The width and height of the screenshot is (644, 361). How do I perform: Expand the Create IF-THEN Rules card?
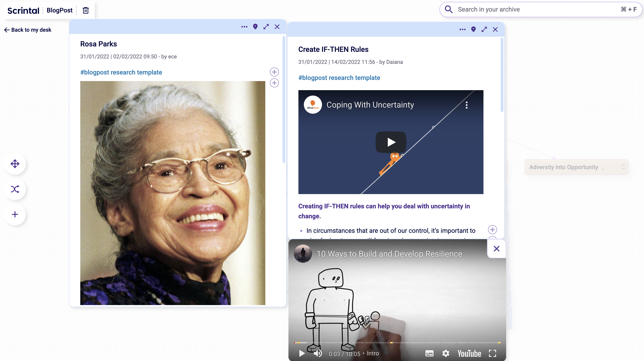(x=484, y=29)
